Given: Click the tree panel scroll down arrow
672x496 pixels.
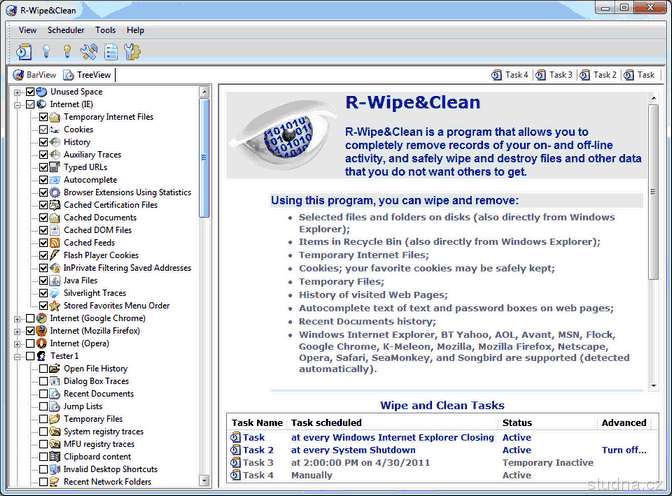Looking at the screenshot, I should point(204,482).
